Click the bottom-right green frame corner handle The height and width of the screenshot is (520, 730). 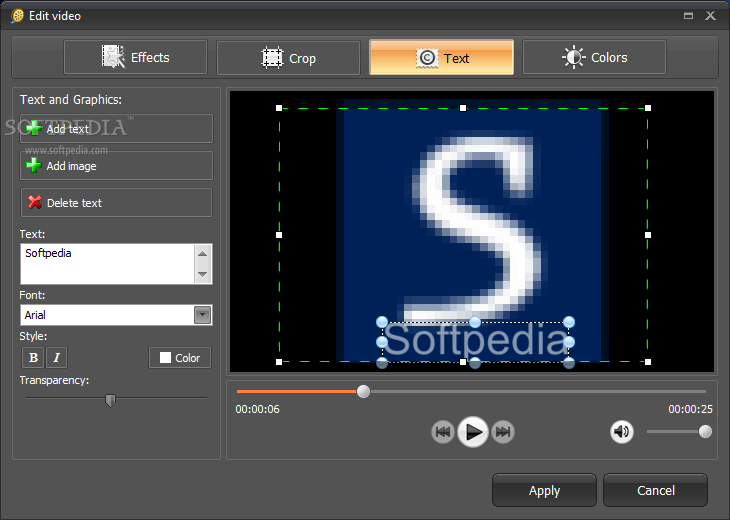pos(648,362)
